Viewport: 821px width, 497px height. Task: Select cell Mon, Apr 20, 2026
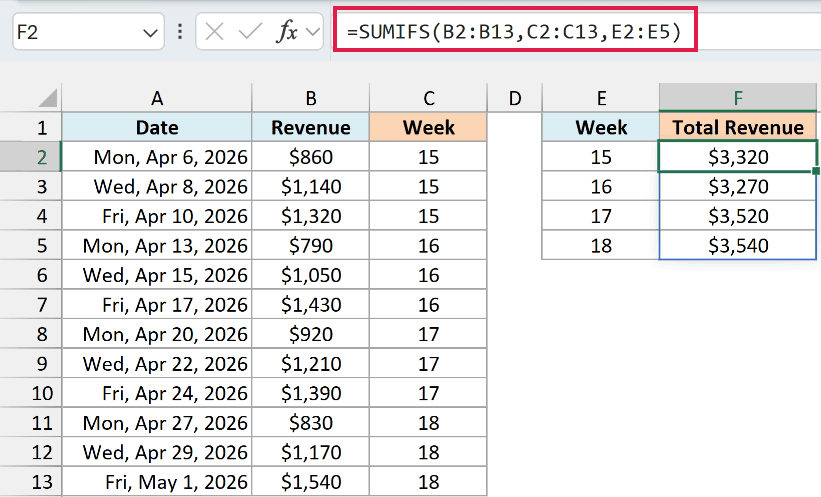tap(157, 334)
